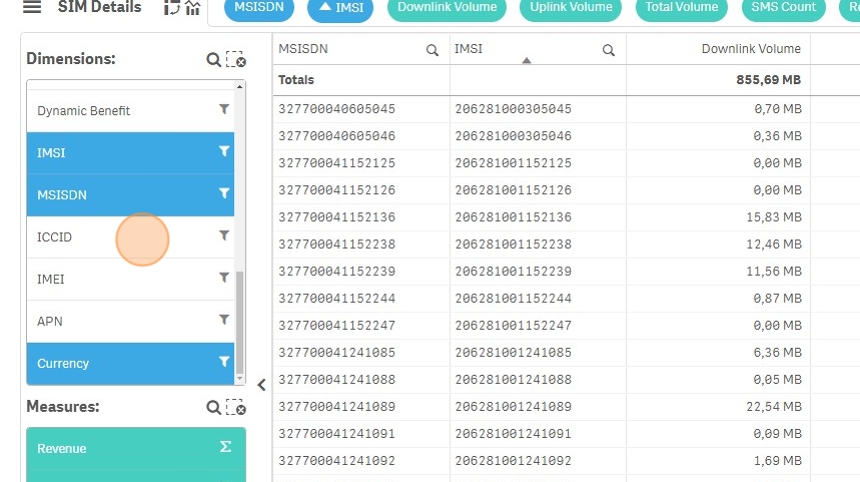The width and height of the screenshot is (860, 482).
Task: Deselect the Currency dimension
Action: coord(131,364)
